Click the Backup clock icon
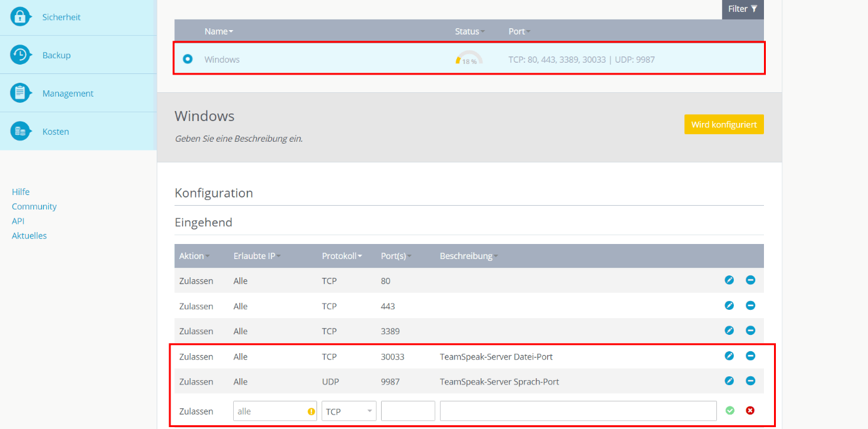This screenshot has height=429, width=868. tap(21, 55)
